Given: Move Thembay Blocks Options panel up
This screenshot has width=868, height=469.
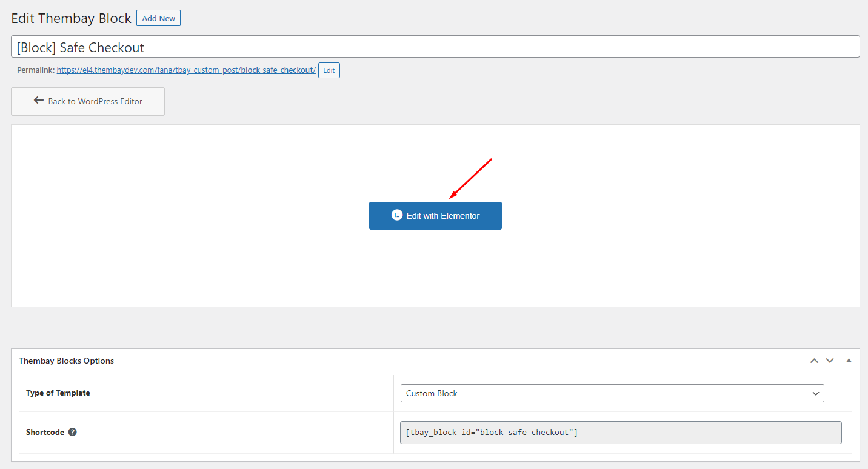Looking at the screenshot, I should [814, 361].
